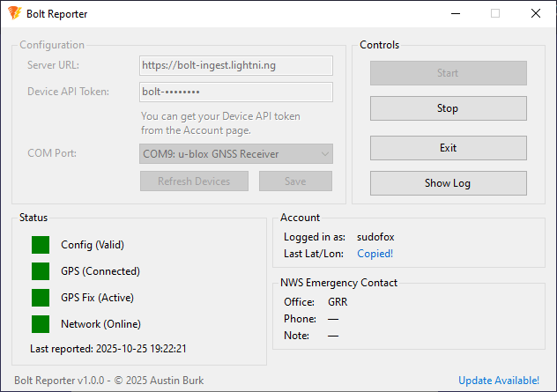
Task: Click the NWS office value GRR
Action: 338,302
